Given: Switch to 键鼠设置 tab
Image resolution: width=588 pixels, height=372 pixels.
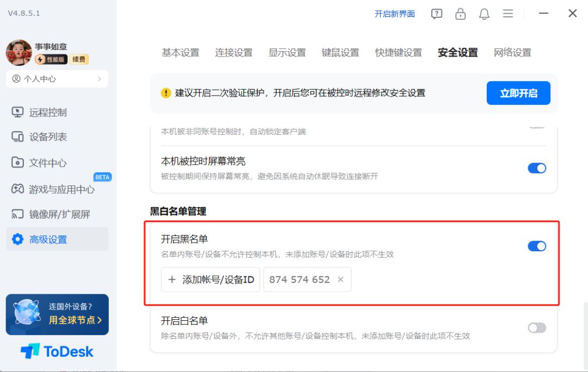Looking at the screenshot, I should (340, 52).
